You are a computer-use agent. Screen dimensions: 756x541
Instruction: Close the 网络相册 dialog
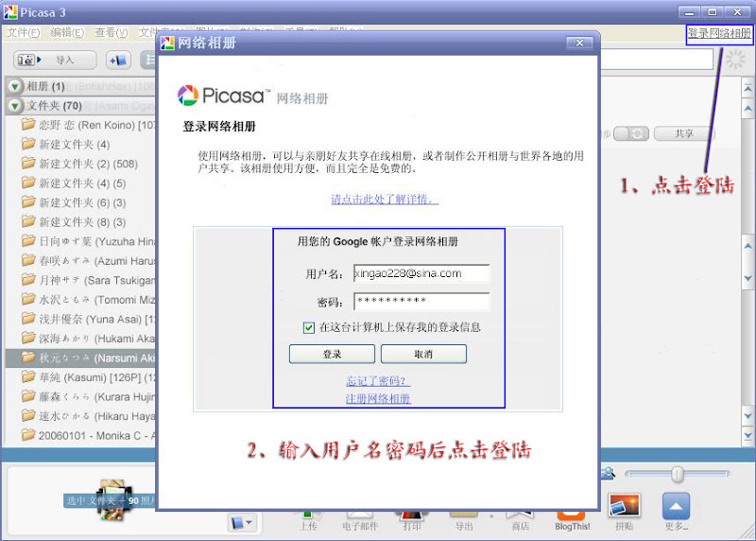pos(579,43)
